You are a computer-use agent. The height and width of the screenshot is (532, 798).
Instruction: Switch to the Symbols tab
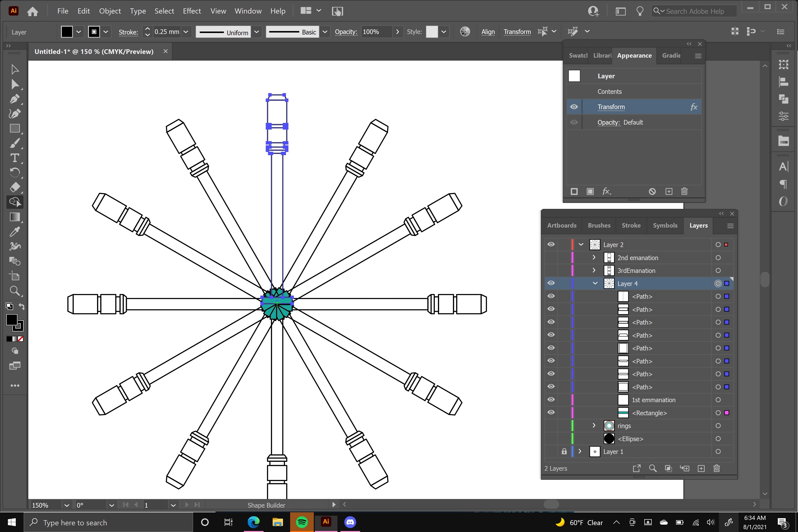point(665,226)
